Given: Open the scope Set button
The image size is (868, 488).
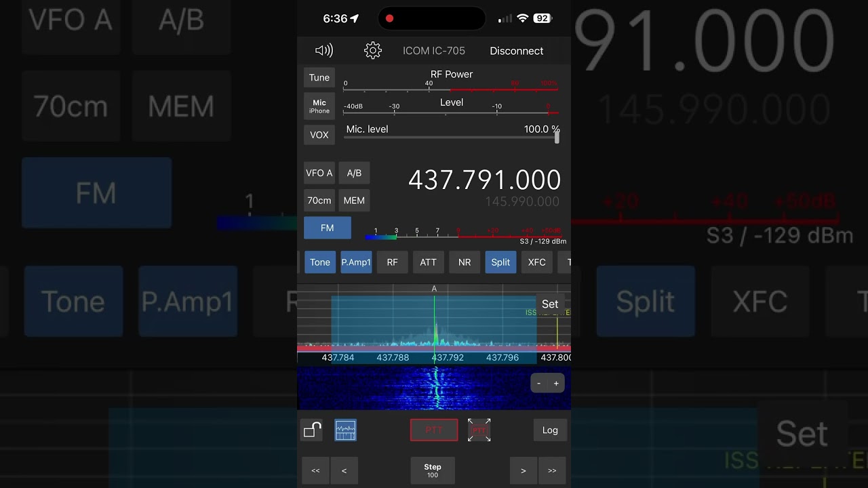Looking at the screenshot, I should pos(550,304).
